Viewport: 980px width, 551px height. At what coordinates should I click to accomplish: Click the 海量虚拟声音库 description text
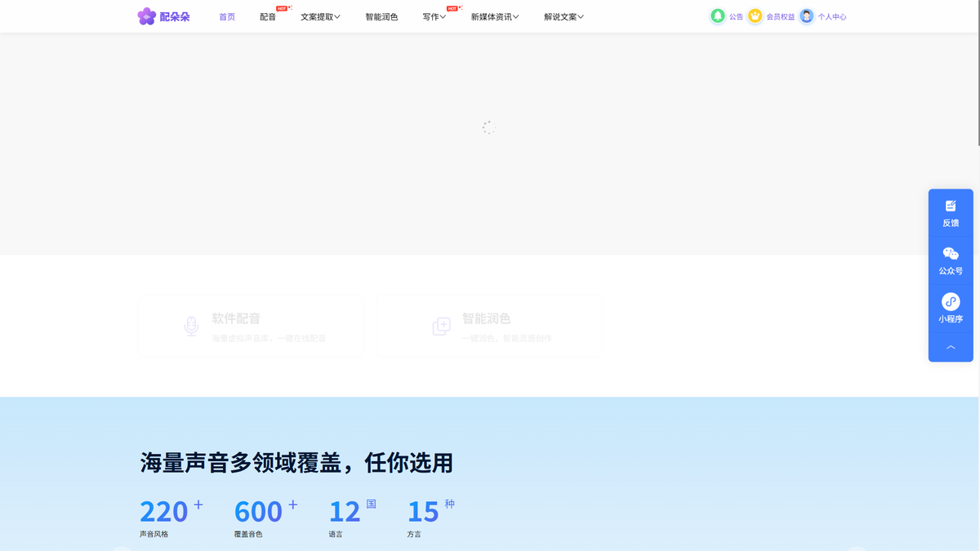[269, 338]
